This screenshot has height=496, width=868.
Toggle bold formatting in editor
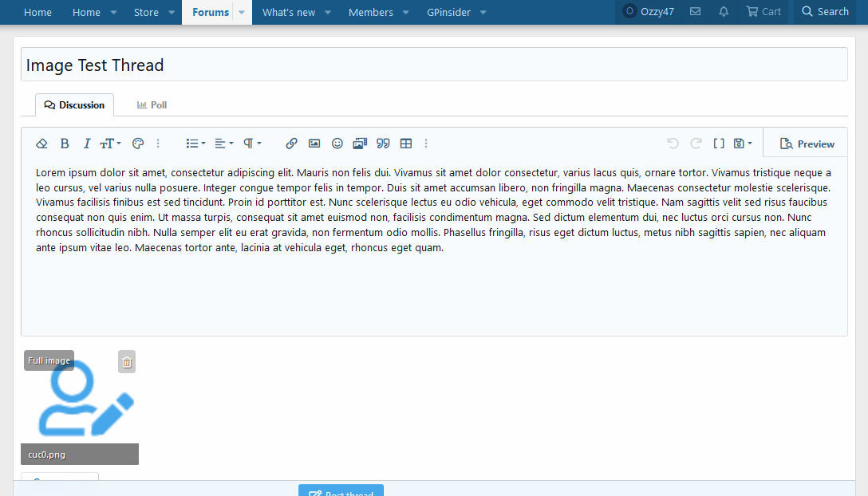(x=65, y=144)
